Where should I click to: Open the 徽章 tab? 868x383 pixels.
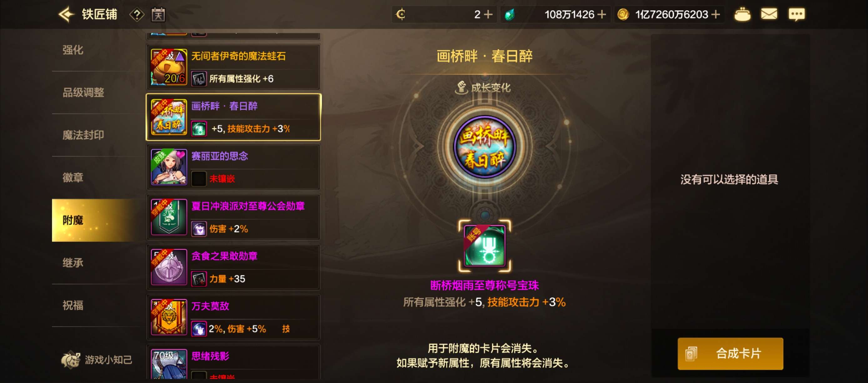73,177
